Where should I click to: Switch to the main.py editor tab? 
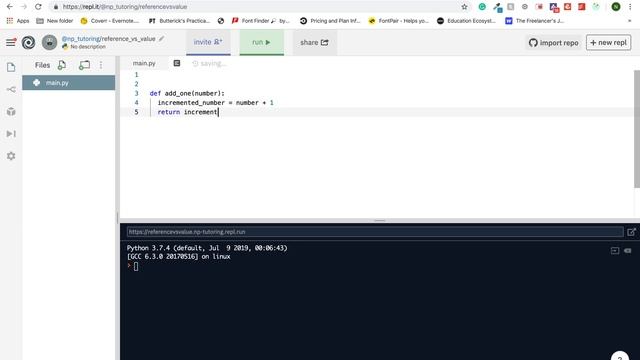144,63
